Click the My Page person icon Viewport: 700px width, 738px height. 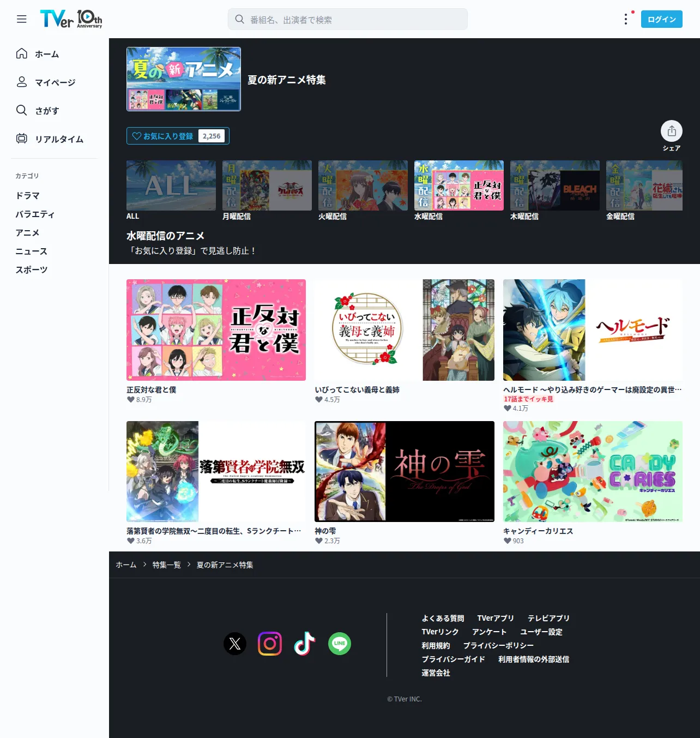pos(22,82)
